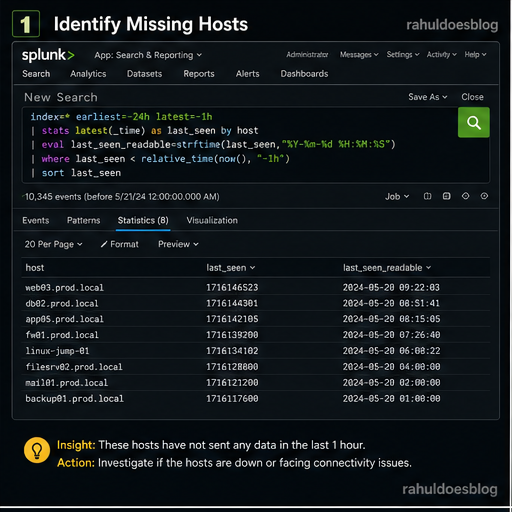Click the stop job square icon
Screen dimensions: 512x512
447,196
